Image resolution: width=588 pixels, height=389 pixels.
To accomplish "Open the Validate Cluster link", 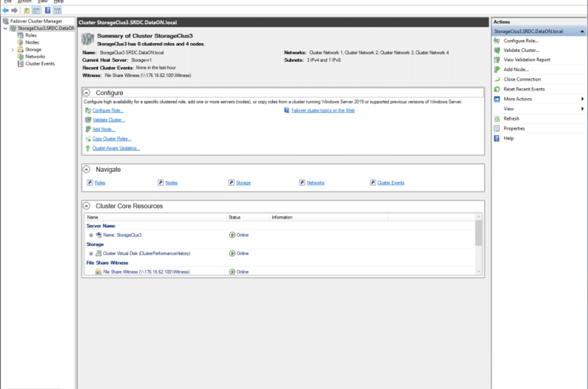I will [x=109, y=120].
